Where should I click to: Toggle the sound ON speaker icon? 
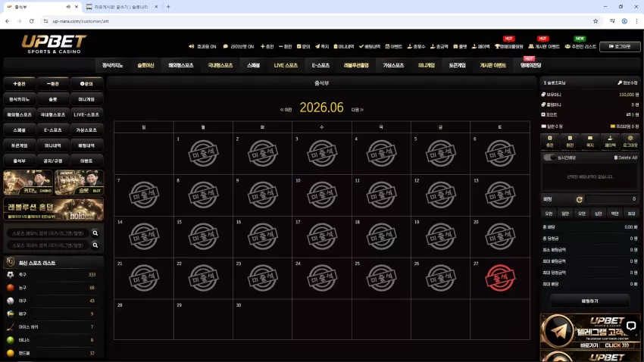coord(192,46)
